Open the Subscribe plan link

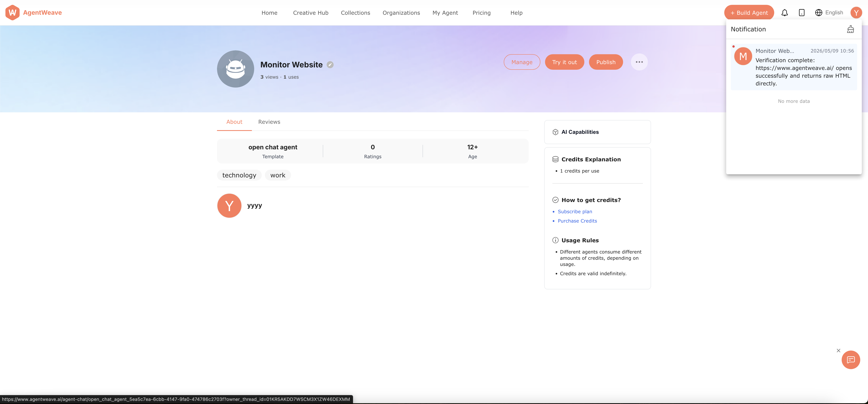pos(575,212)
